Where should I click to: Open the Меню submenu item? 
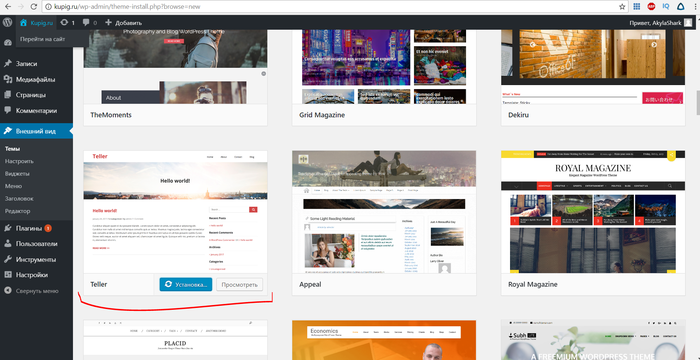(x=13, y=186)
